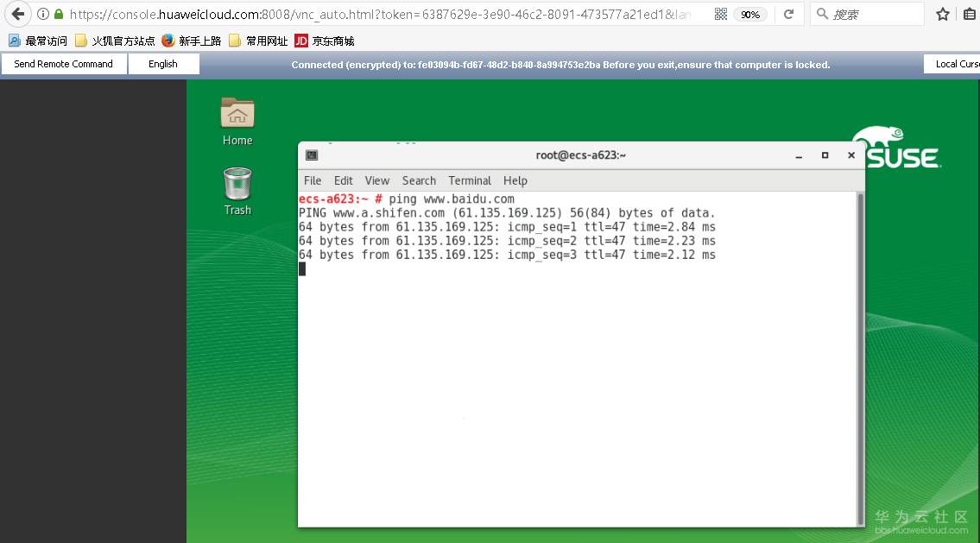Minimize the root@ecs-a623 terminal window
980x543 pixels.
point(799,155)
